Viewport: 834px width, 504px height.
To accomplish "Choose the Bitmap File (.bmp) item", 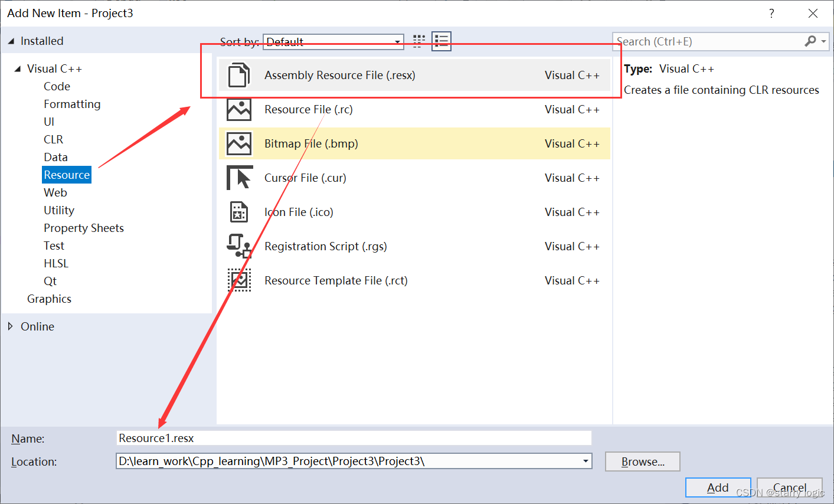I will [311, 143].
